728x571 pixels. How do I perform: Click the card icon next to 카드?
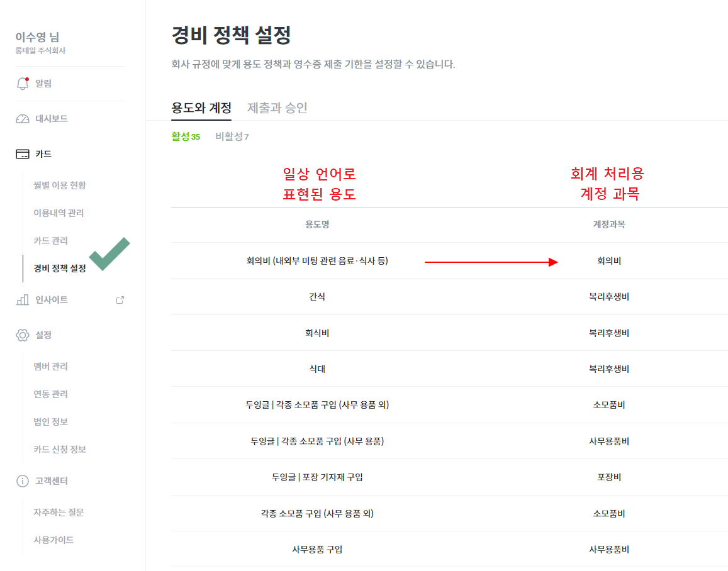tap(22, 154)
